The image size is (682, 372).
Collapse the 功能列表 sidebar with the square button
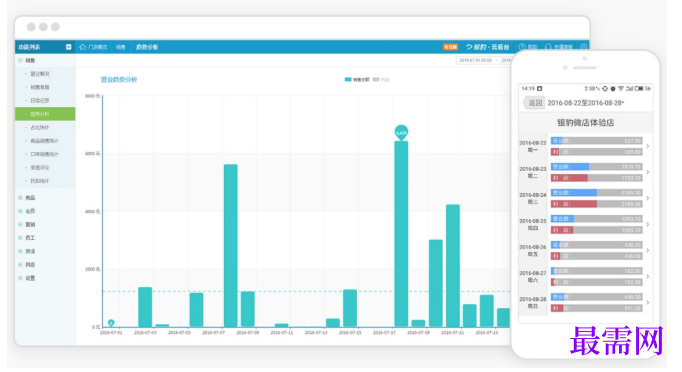tap(68, 47)
